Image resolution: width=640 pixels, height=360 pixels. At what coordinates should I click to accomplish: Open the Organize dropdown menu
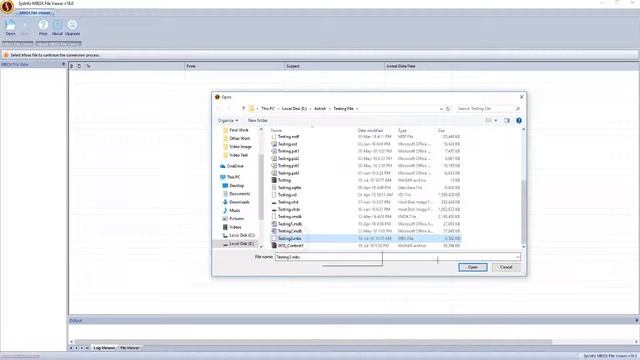point(228,120)
